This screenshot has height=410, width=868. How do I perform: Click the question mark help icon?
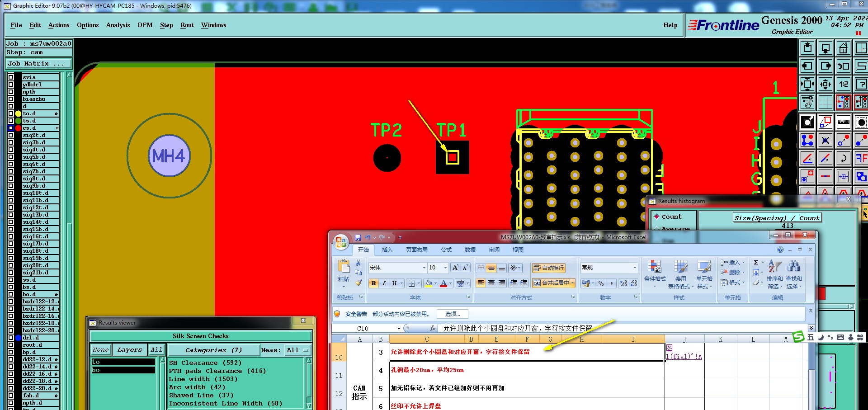(861, 84)
